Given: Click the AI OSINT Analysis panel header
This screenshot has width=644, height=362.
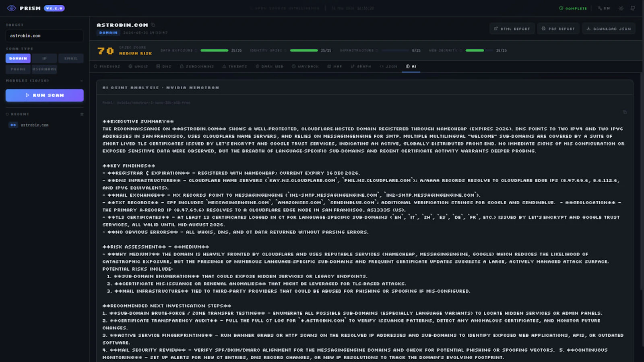Looking at the screenshot, I should (x=364, y=87).
